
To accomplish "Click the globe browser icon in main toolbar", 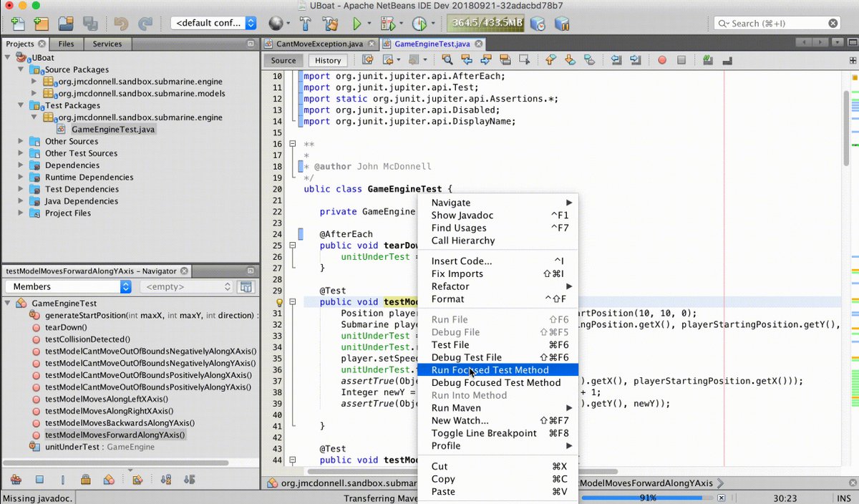I will click(x=275, y=23).
